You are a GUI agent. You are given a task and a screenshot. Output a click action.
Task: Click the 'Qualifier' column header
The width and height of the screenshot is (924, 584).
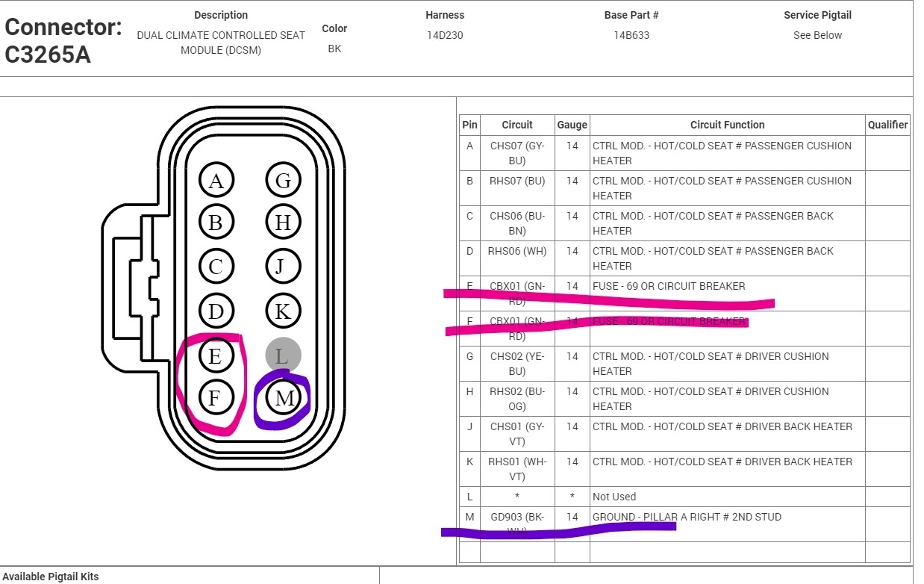coord(887,125)
